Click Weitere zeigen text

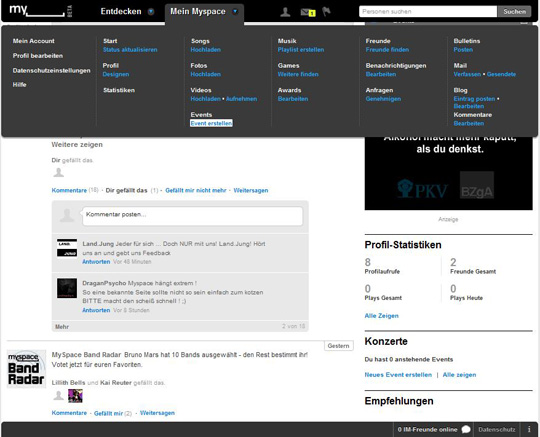(77, 145)
